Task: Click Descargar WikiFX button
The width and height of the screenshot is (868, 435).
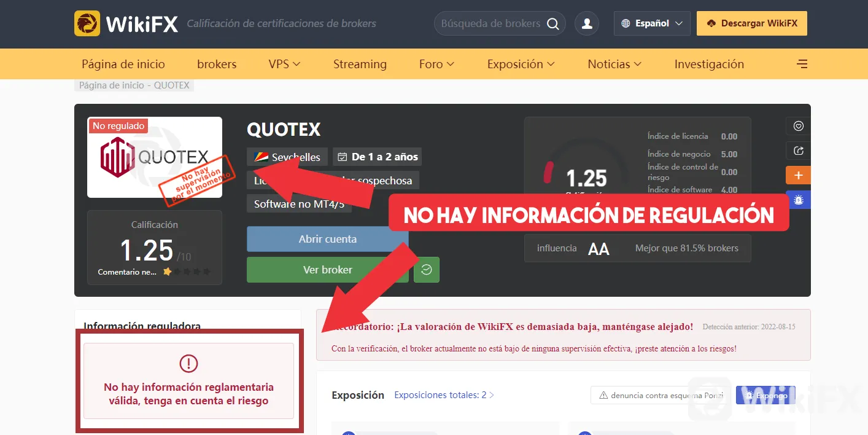Action: point(752,23)
